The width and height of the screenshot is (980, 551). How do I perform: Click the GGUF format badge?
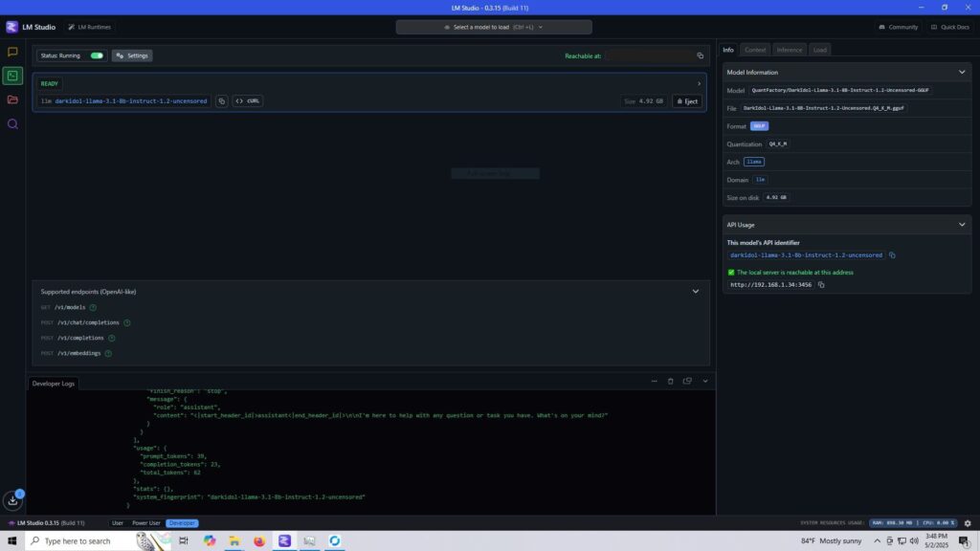[759, 126]
